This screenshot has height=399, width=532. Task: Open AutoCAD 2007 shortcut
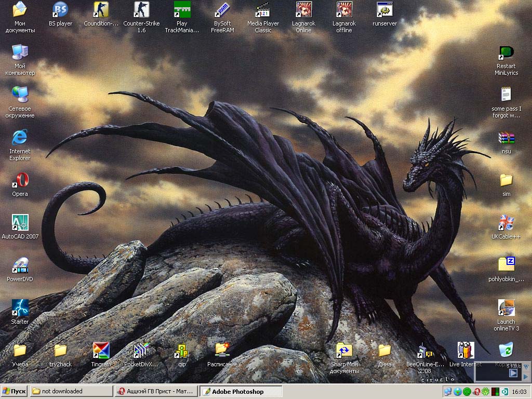(20, 227)
